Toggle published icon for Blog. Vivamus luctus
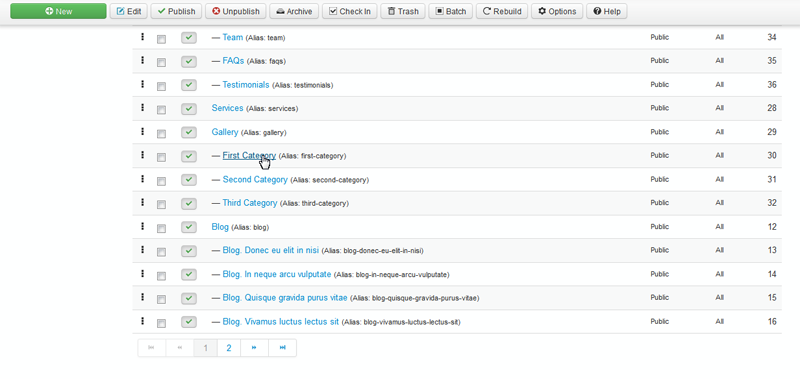Image resolution: width=800 pixels, height=379 pixels. (189, 322)
